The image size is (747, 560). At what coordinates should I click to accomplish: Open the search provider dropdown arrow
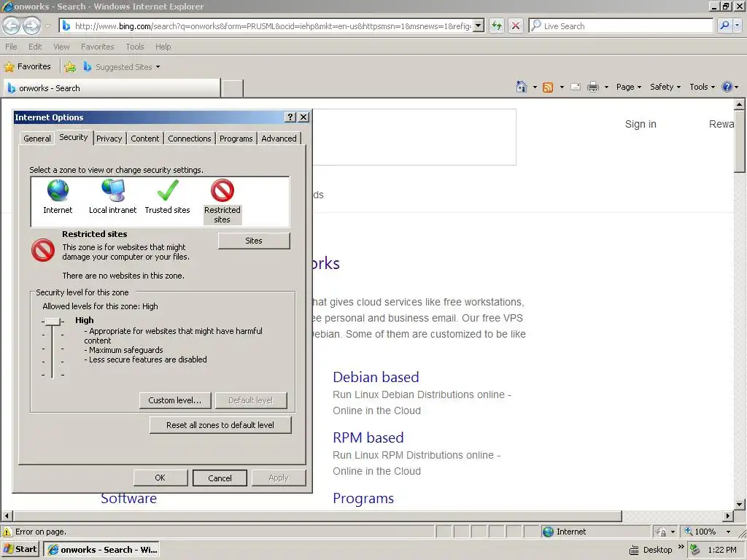click(737, 26)
